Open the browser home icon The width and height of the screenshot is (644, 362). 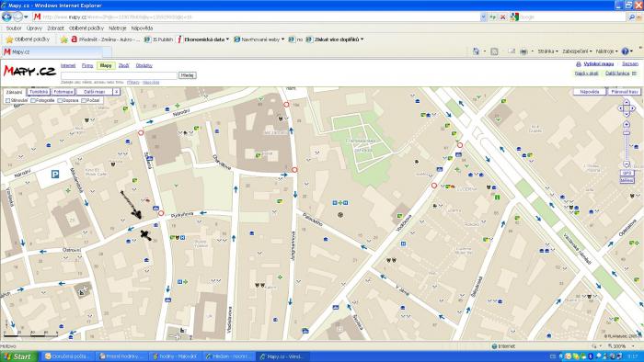pyautogui.click(x=476, y=51)
